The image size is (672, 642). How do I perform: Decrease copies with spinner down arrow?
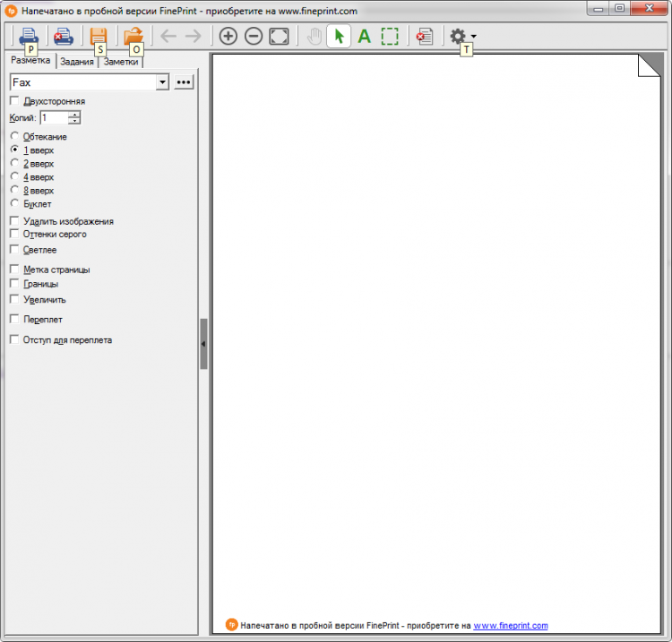[x=74, y=121]
